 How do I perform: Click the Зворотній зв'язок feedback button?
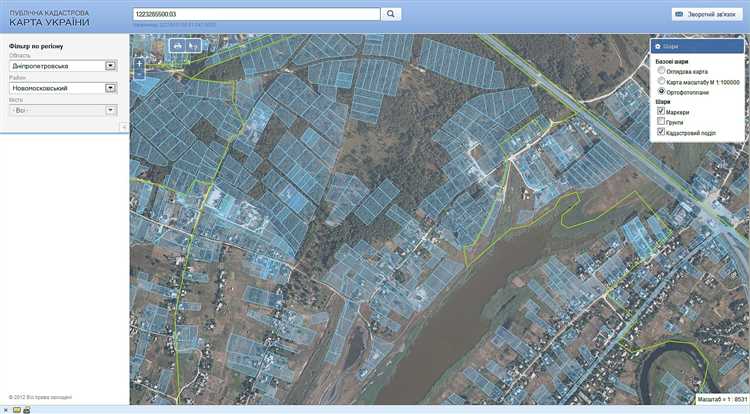pyautogui.click(x=705, y=14)
